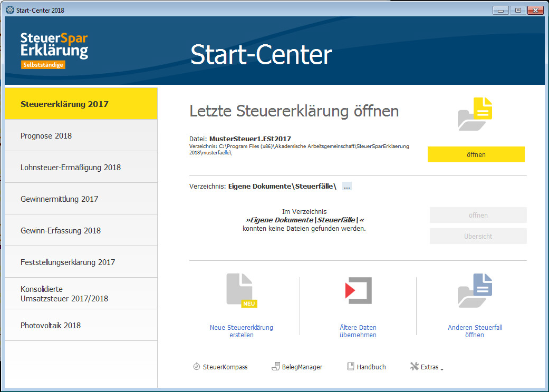The height and width of the screenshot is (392, 549).
Task: Click the yellow folder-document icon
Action: pyautogui.click(x=475, y=114)
